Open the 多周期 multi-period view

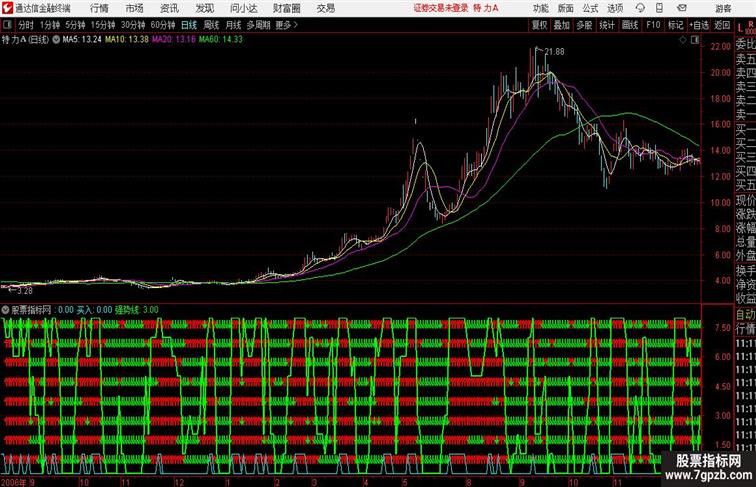point(258,25)
